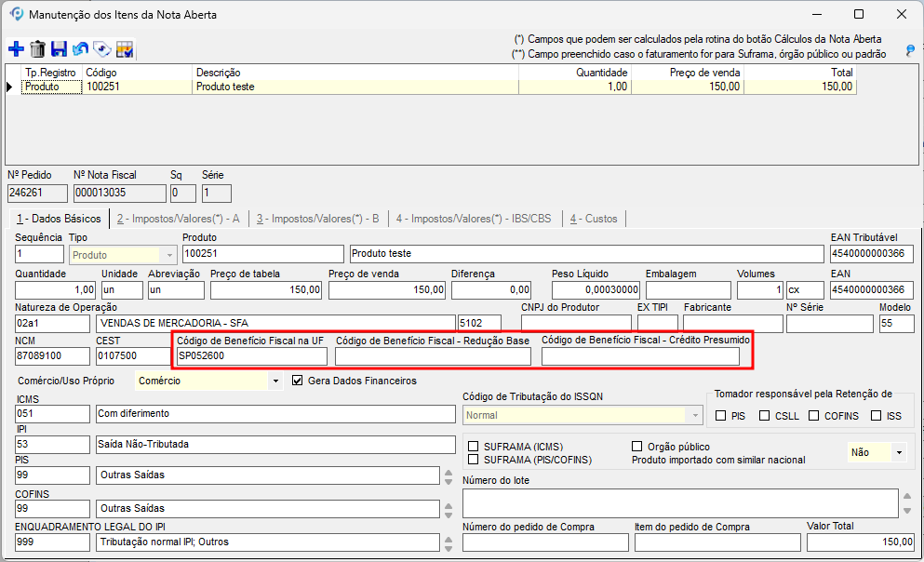Click the grid calculation toolbar icon
The image size is (924, 562).
pyautogui.click(x=124, y=49)
